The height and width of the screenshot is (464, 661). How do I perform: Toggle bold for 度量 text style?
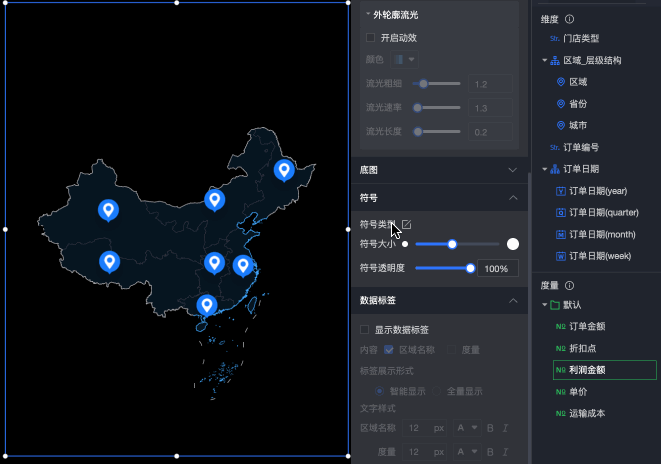pyautogui.click(x=490, y=452)
